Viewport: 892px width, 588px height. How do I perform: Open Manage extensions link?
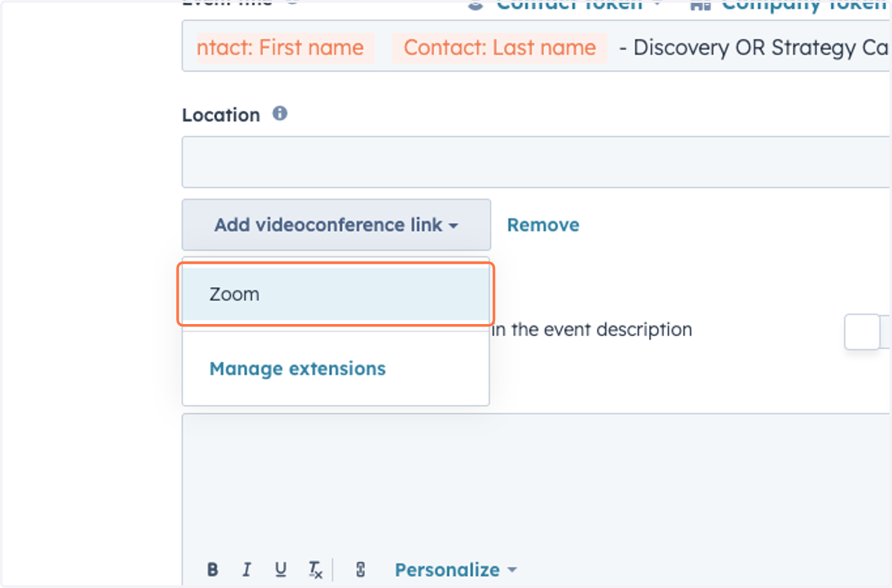(297, 369)
